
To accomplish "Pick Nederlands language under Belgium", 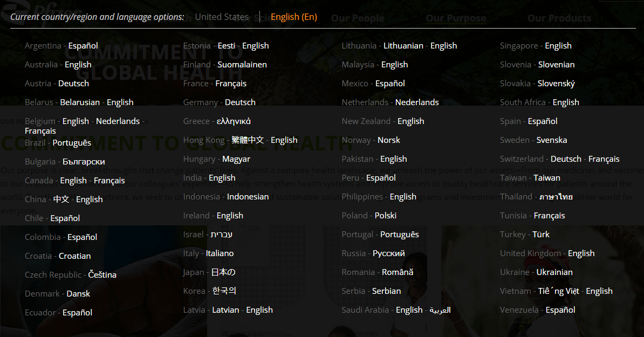I will (118, 121).
